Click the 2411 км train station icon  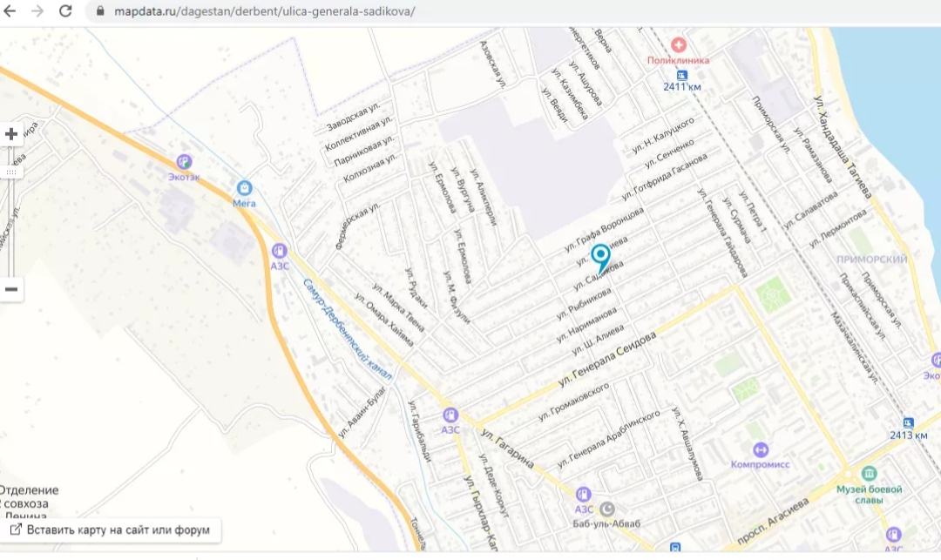pos(681,76)
